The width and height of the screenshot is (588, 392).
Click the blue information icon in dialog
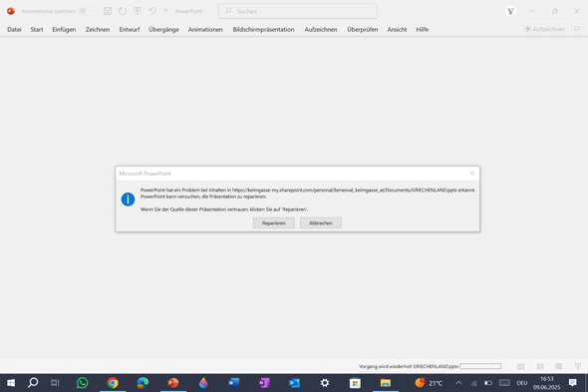[x=128, y=199]
